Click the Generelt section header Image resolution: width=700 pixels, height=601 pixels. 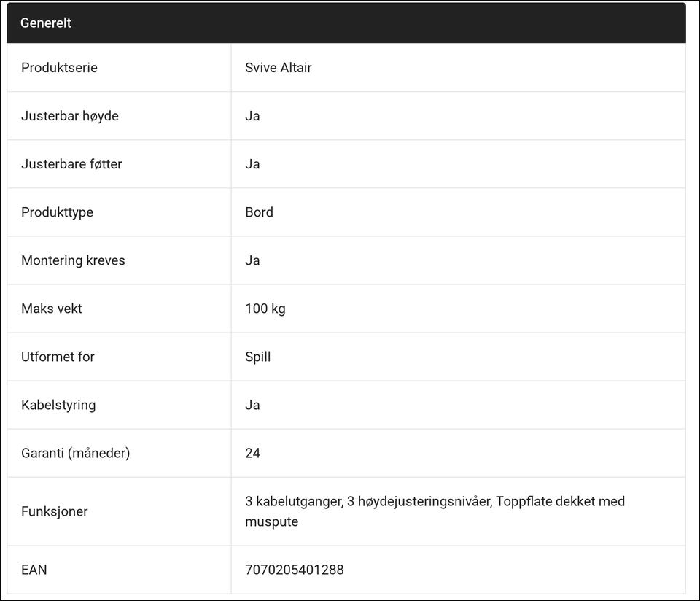click(346, 23)
